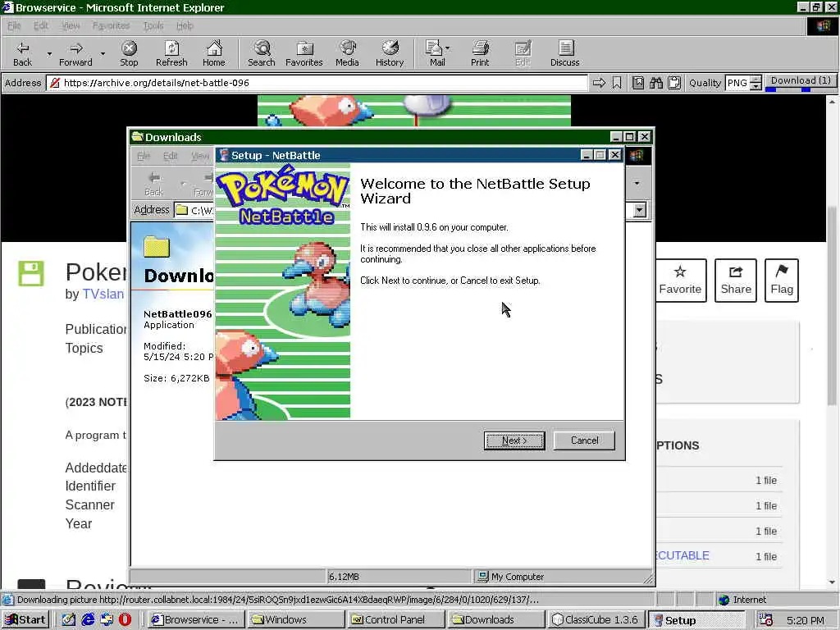Click the archive.org floppy disk software icon

(x=31, y=273)
